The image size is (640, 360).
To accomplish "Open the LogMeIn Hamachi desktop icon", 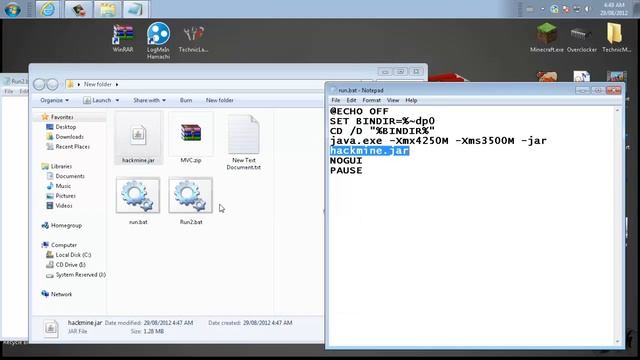I will coord(158,40).
